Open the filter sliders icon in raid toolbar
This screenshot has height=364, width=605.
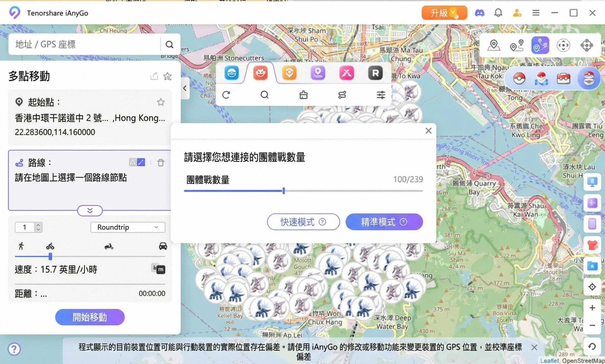(x=381, y=95)
